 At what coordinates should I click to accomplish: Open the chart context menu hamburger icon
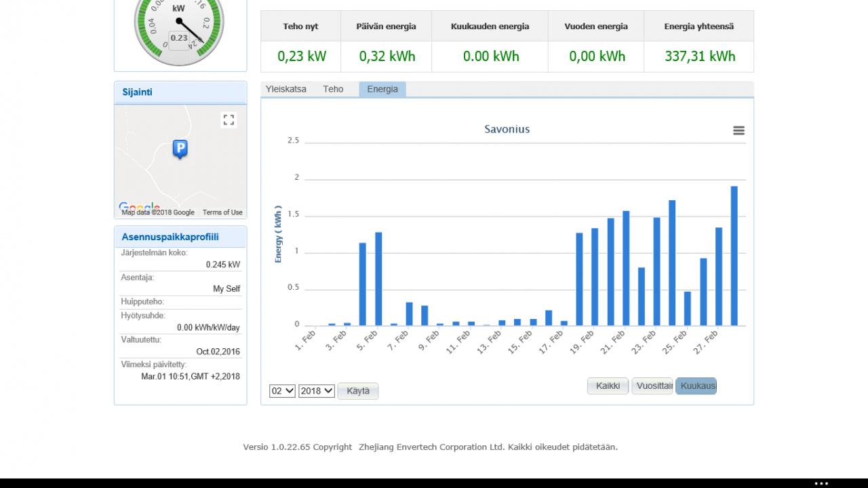[739, 130]
